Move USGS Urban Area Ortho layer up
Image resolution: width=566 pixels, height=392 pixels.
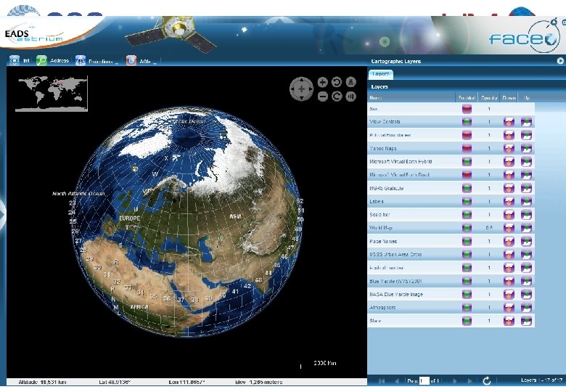pyautogui.click(x=526, y=255)
